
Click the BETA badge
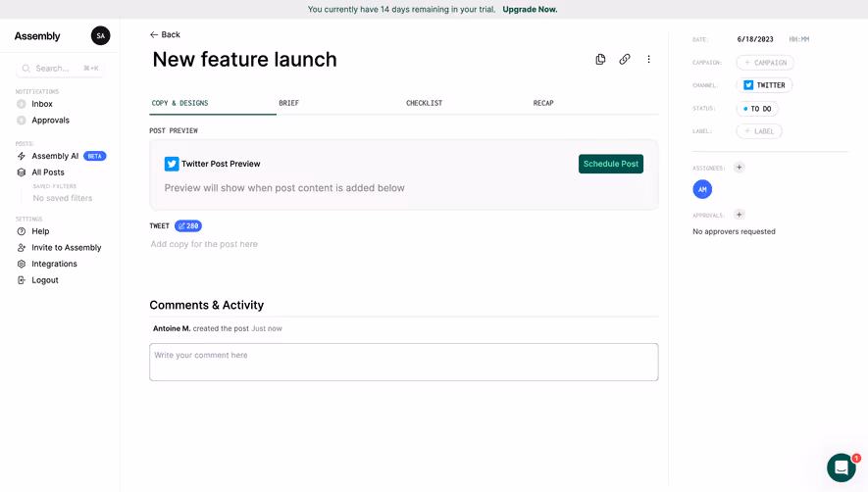[x=95, y=156]
